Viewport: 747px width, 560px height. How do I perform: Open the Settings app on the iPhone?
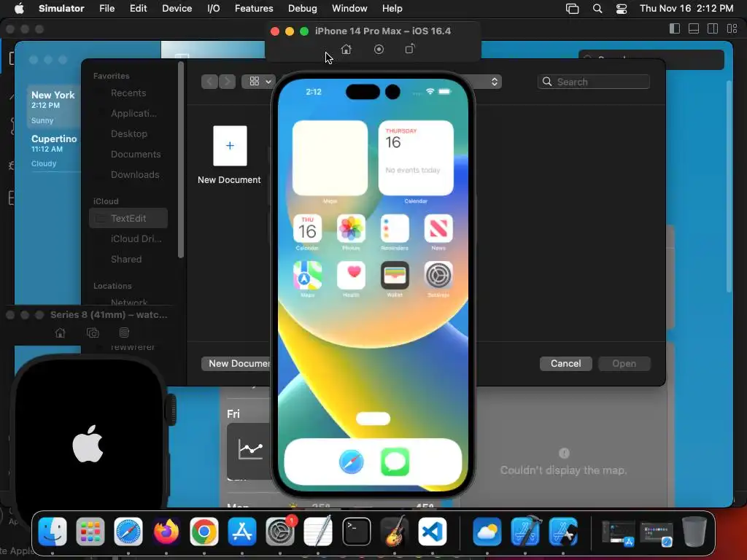[438, 275]
